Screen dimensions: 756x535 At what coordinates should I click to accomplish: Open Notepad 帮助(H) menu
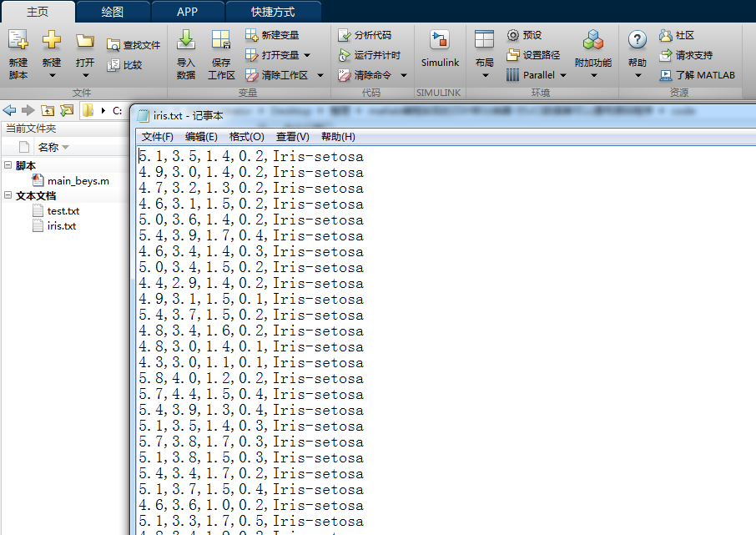tap(338, 137)
